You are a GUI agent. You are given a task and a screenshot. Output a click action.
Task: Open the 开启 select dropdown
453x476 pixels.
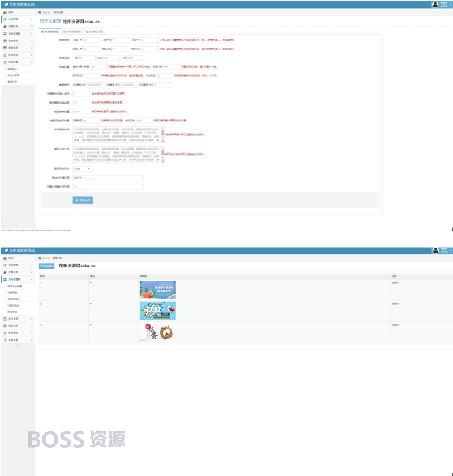(x=82, y=168)
